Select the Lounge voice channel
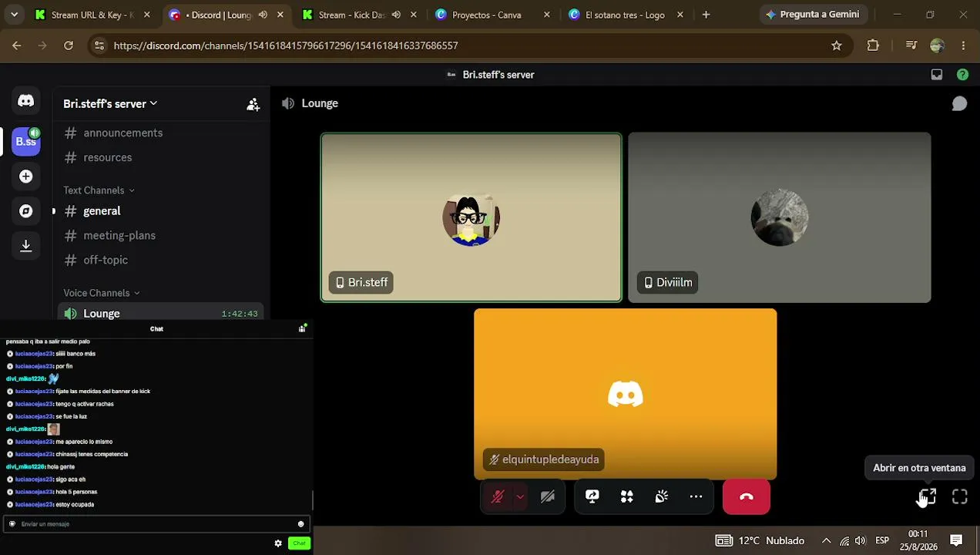 click(160, 312)
